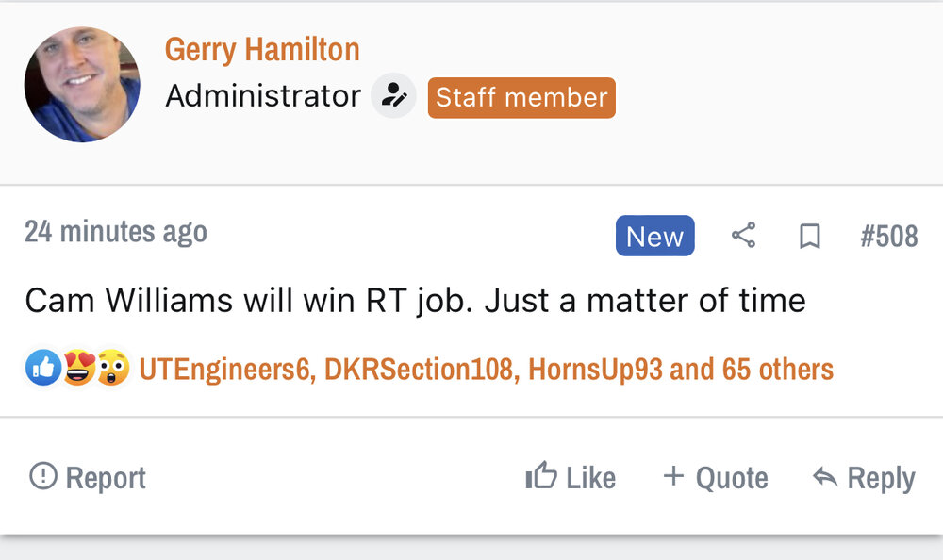The image size is (943, 560).
Task: Open Gerry Hamilton's profile picture
Action: 82,85
